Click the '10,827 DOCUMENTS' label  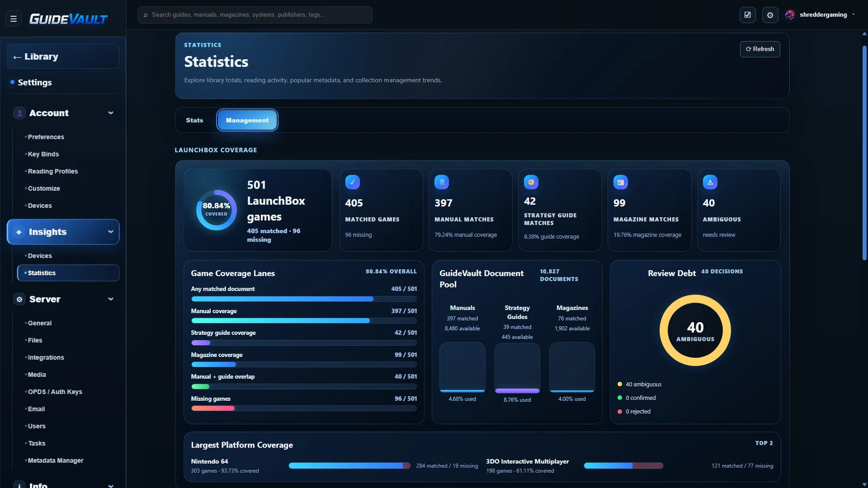(559, 276)
